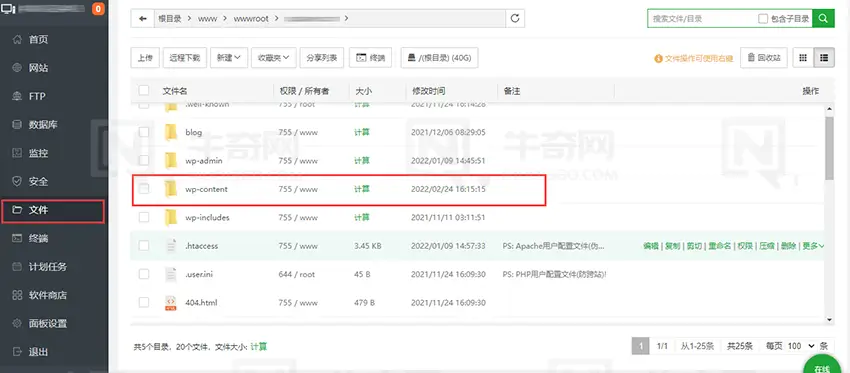Switch to list view layout
Screen dimensions: 850x373
pos(824,57)
